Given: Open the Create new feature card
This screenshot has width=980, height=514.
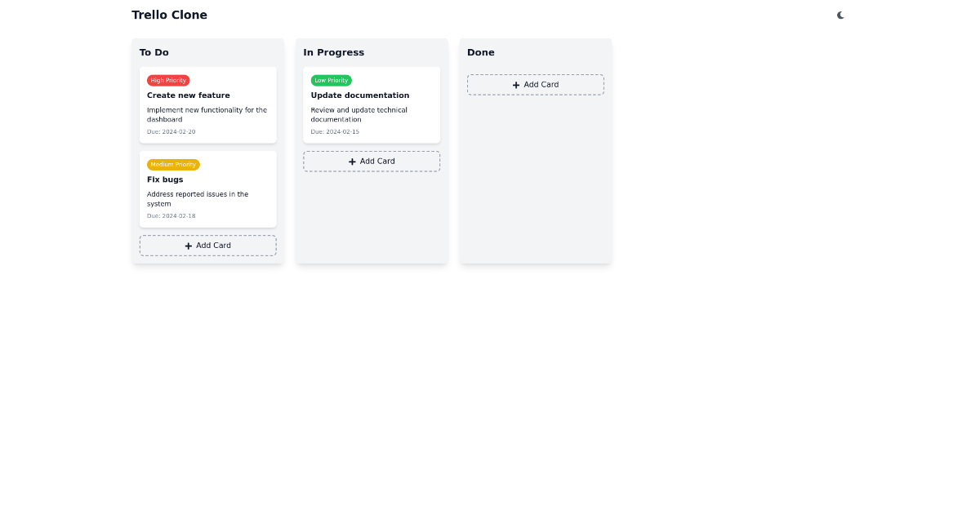Looking at the screenshot, I should [x=207, y=104].
